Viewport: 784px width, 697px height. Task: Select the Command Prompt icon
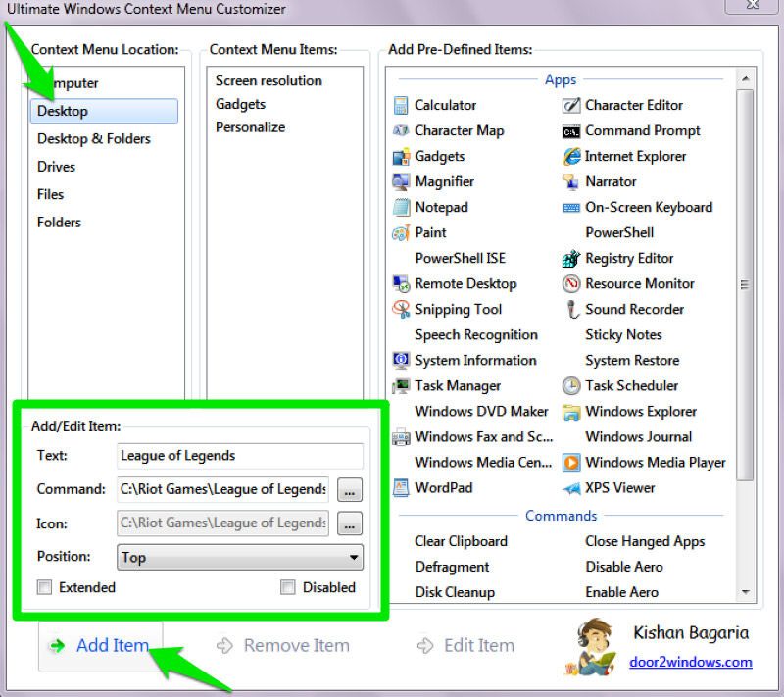pos(571,131)
